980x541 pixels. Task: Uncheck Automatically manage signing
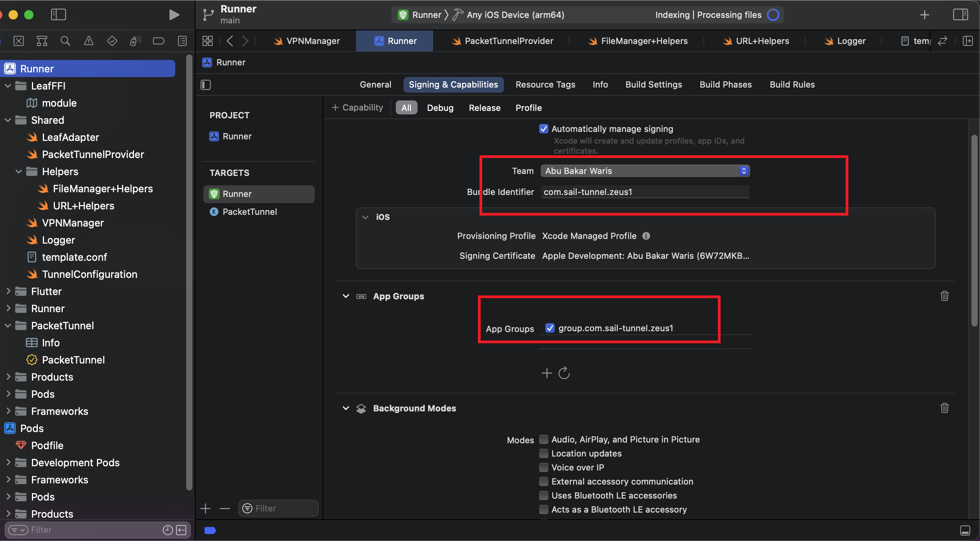point(543,129)
